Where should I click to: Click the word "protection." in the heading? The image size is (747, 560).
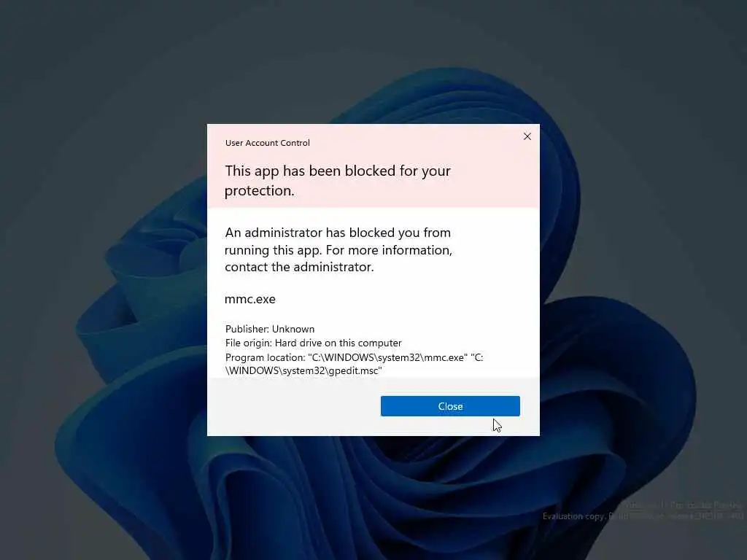coord(259,191)
